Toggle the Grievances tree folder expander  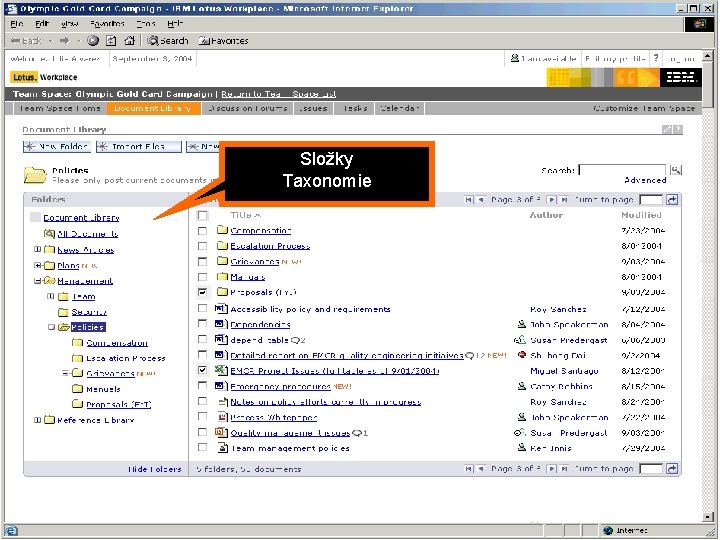click(66, 373)
